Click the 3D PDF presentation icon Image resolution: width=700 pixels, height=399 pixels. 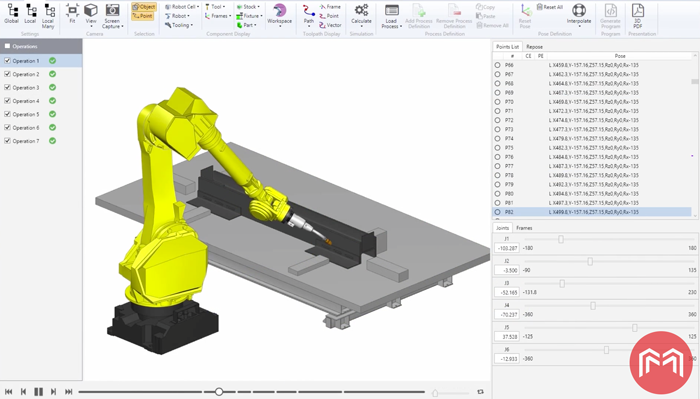coord(638,10)
